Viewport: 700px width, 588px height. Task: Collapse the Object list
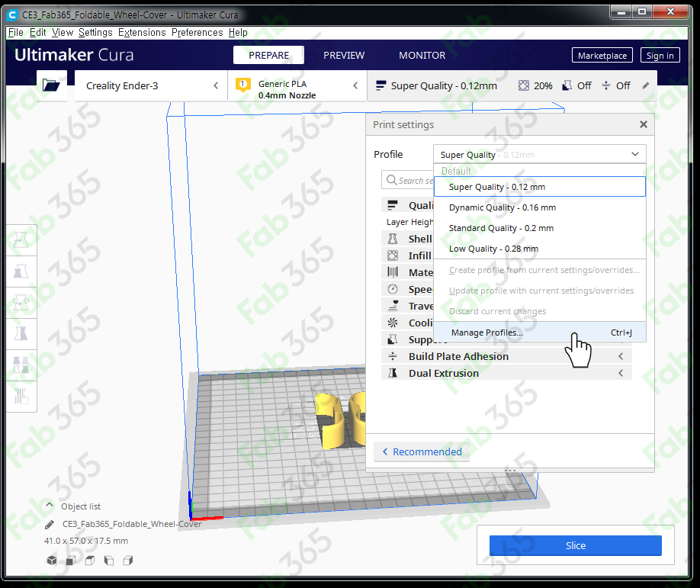coord(50,506)
